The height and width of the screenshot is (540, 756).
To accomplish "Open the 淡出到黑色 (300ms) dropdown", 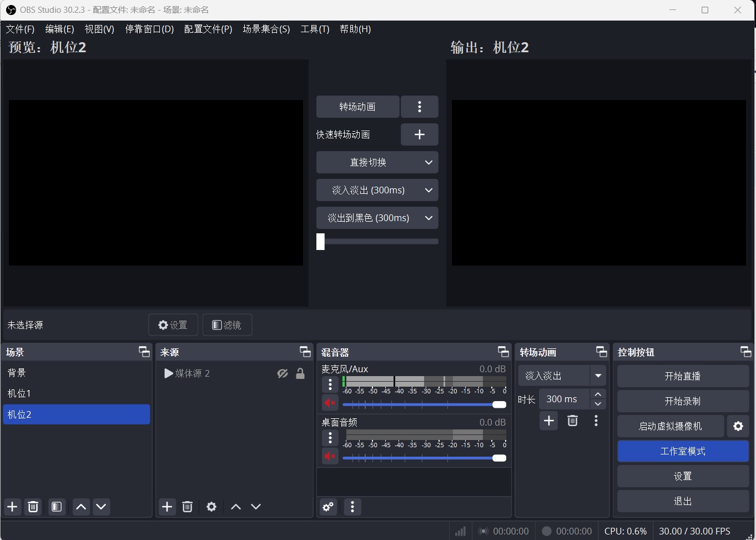I will coord(377,218).
